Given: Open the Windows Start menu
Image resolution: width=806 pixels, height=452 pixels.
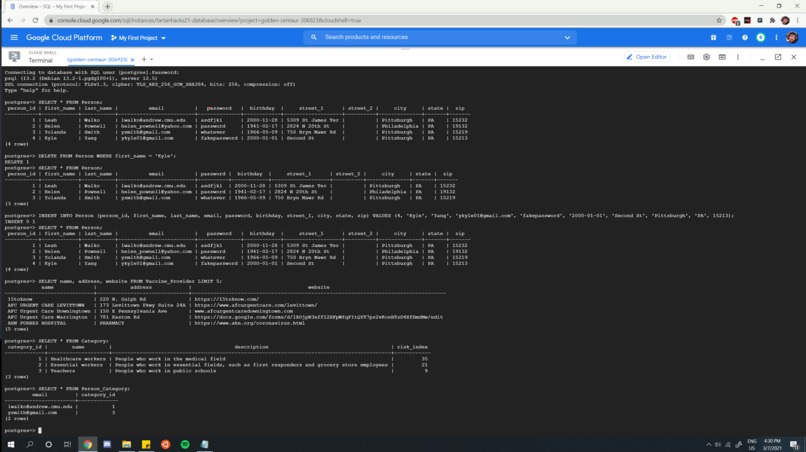Looking at the screenshot, I should (x=10, y=444).
